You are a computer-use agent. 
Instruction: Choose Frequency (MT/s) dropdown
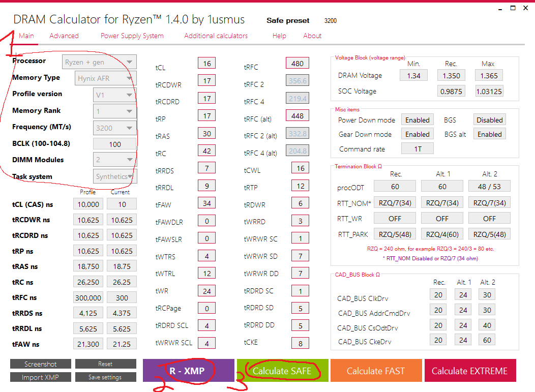point(114,128)
